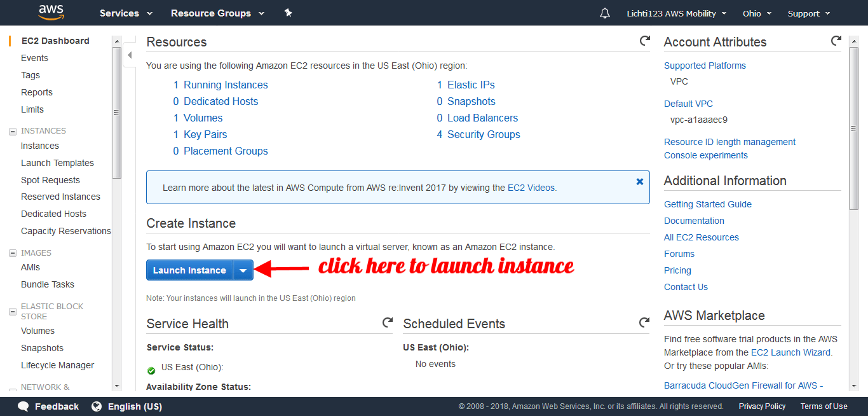Refresh the Resources section
This screenshot has width=868, height=416.
pos(644,41)
